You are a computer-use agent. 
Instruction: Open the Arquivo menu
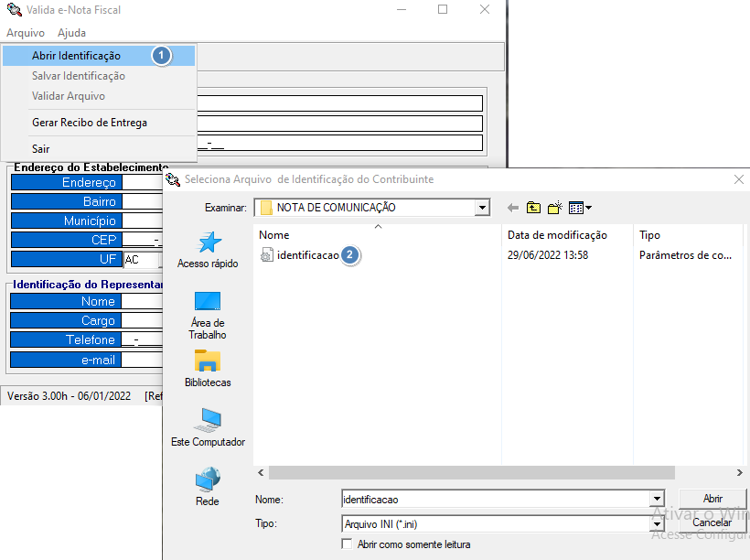tap(26, 33)
